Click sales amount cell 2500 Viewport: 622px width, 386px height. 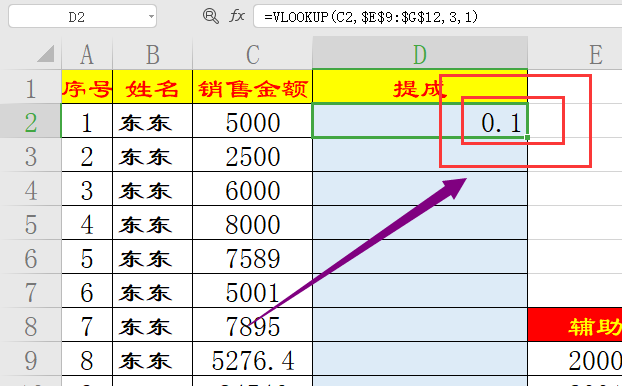tap(253, 155)
